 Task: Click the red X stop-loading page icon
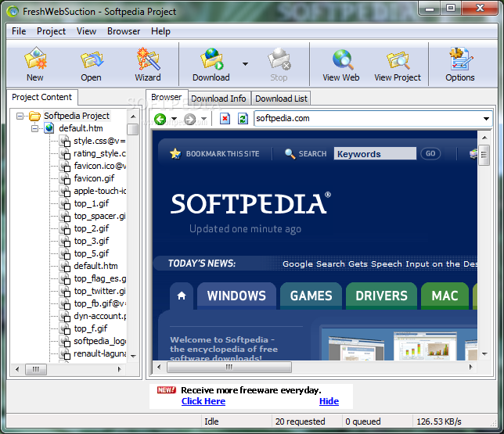[225, 119]
